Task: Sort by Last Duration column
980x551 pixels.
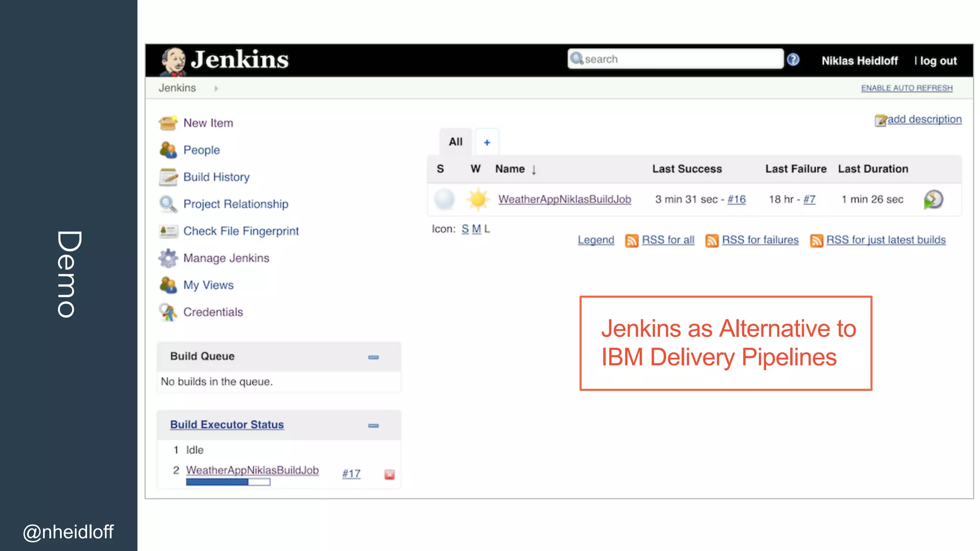Action: [873, 169]
